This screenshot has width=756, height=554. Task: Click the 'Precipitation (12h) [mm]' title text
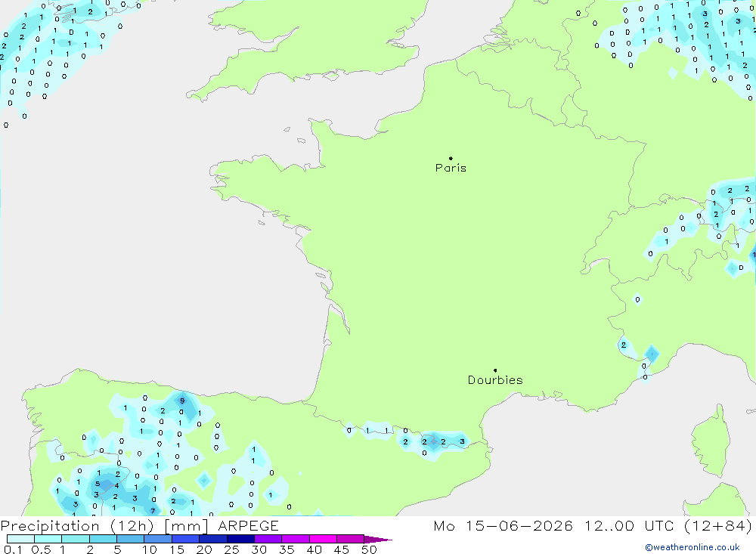point(104,526)
